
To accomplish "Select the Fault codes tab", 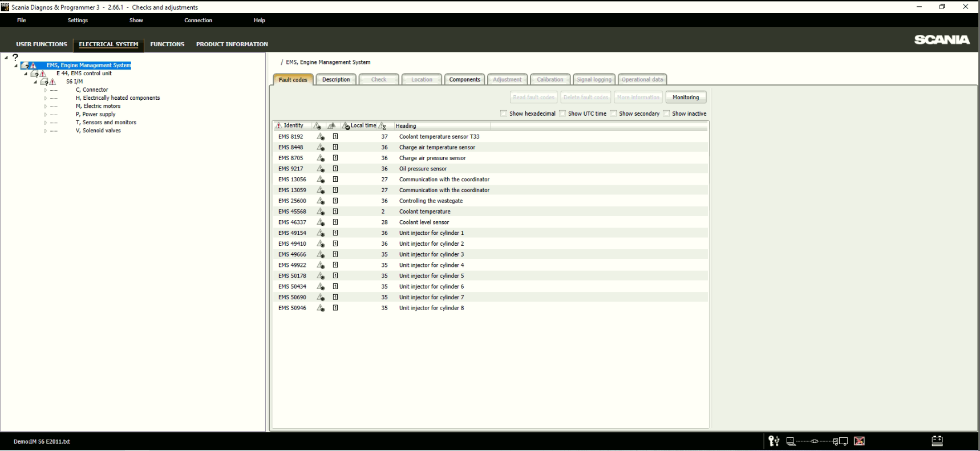I will coord(293,80).
